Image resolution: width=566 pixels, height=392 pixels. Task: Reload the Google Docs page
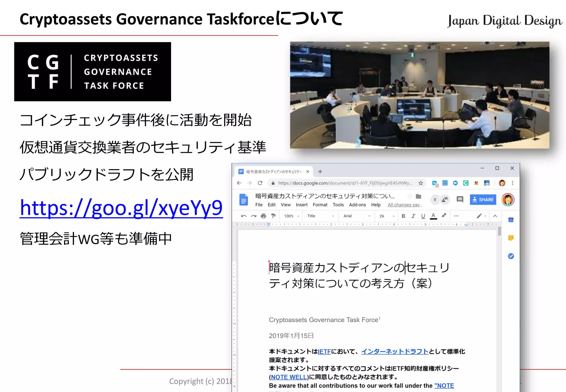coord(260,183)
